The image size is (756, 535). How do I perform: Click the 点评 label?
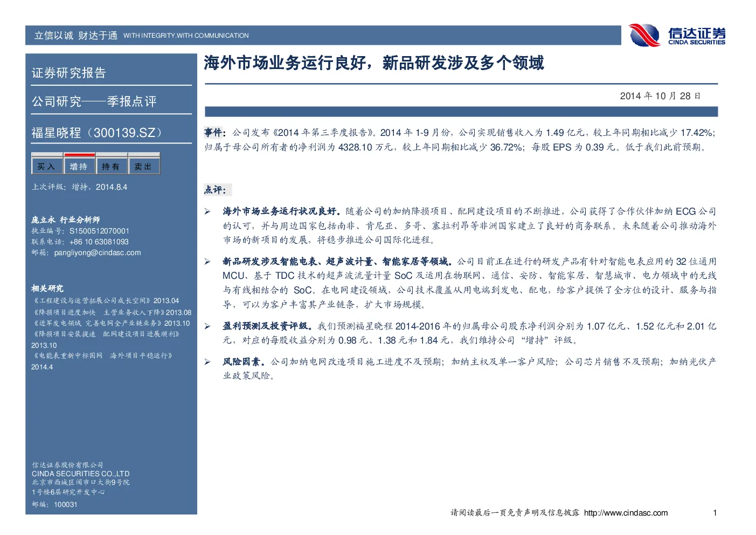(x=214, y=190)
